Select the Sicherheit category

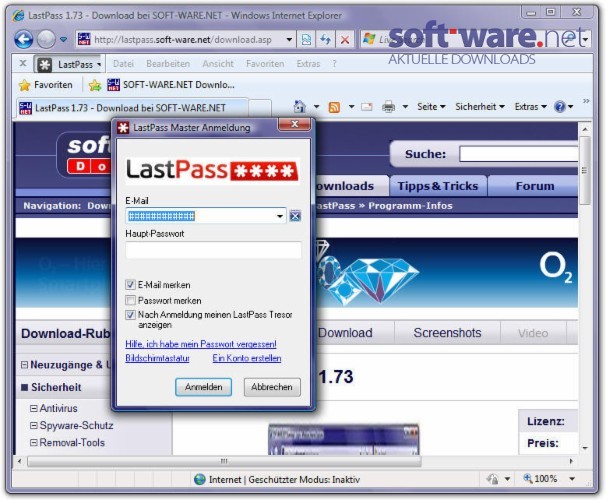(x=56, y=387)
